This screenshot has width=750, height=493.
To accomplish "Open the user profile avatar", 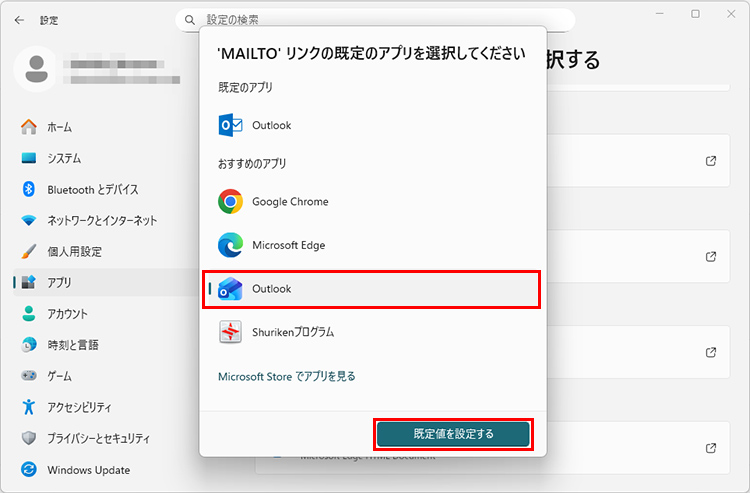I will click(36, 69).
